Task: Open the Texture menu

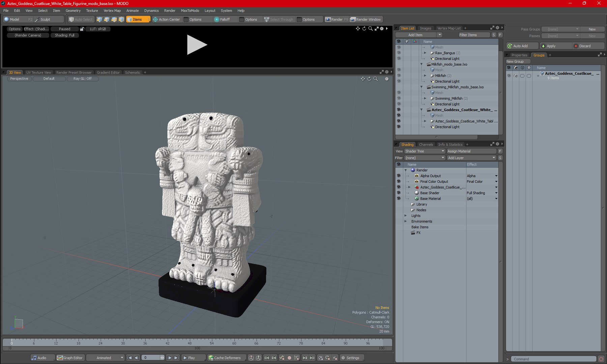Action: point(92,11)
